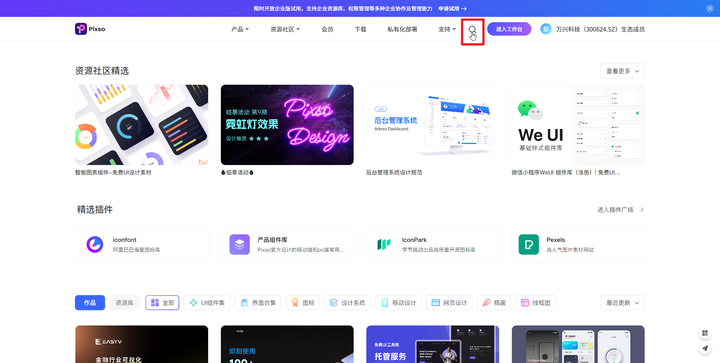Open 私有化部署 page
The width and height of the screenshot is (720, 363).
402,29
